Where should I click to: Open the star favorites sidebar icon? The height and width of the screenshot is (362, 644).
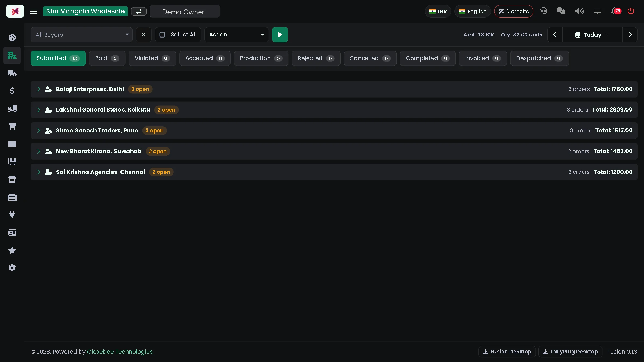(12, 250)
